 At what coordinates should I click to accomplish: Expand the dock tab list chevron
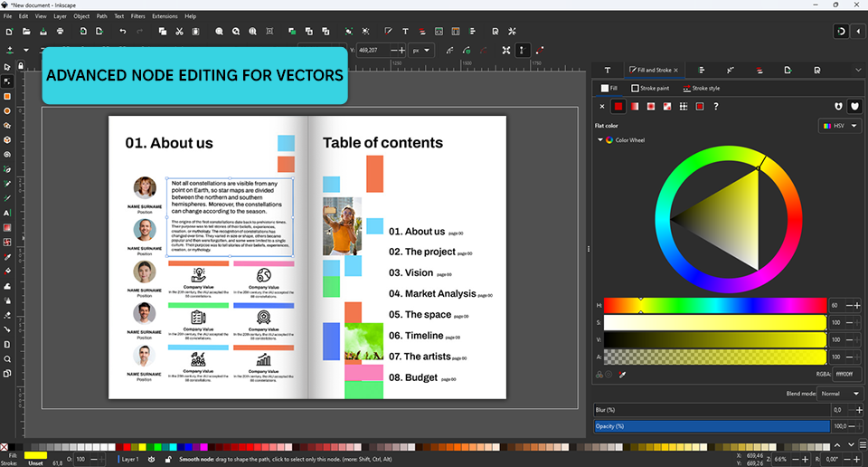pyautogui.click(x=859, y=71)
